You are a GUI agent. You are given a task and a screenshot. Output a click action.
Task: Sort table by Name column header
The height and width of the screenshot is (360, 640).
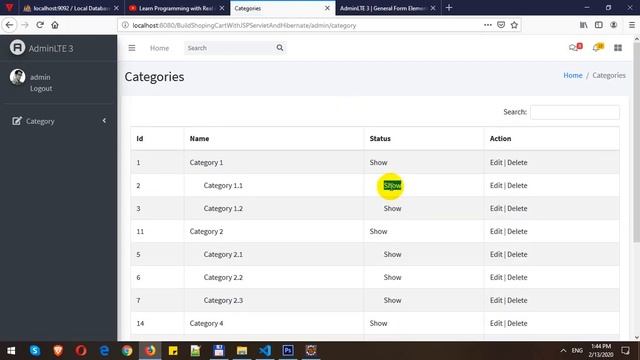pyautogui.click(x=274, y=139)
